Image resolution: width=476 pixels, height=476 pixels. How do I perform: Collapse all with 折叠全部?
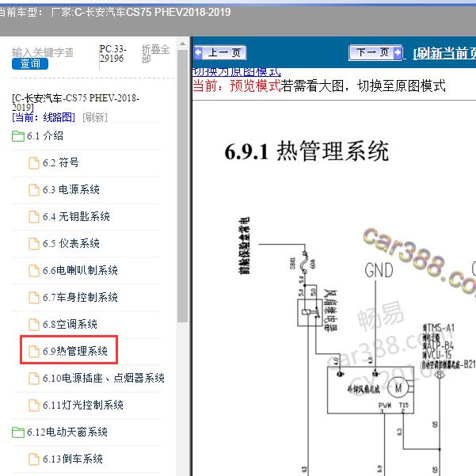coord(155,53)
